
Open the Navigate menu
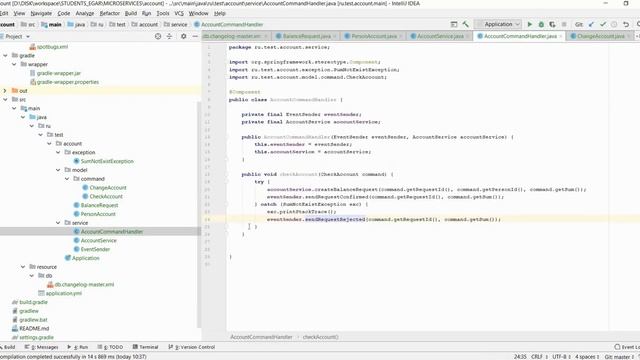tap(41, 13)
